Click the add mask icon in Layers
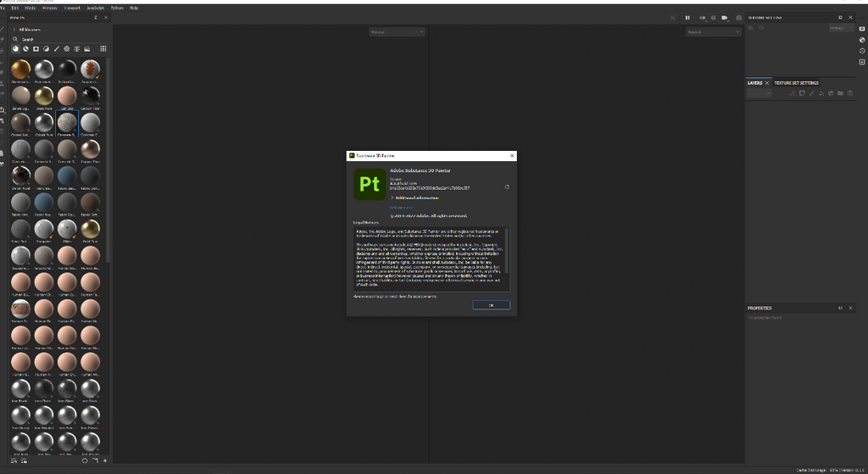868x474 pixels. tap(802, 93)
